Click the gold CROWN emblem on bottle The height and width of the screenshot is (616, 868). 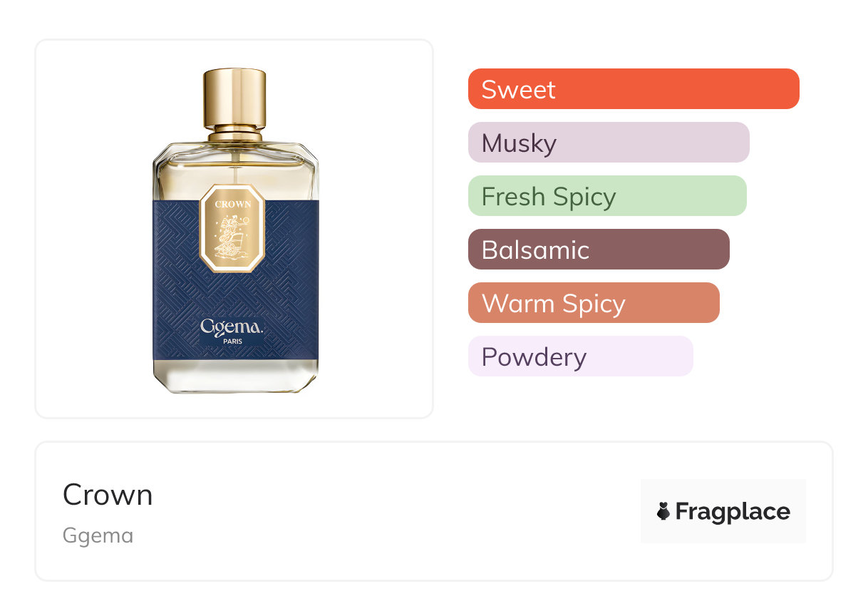tap(234, 228)
